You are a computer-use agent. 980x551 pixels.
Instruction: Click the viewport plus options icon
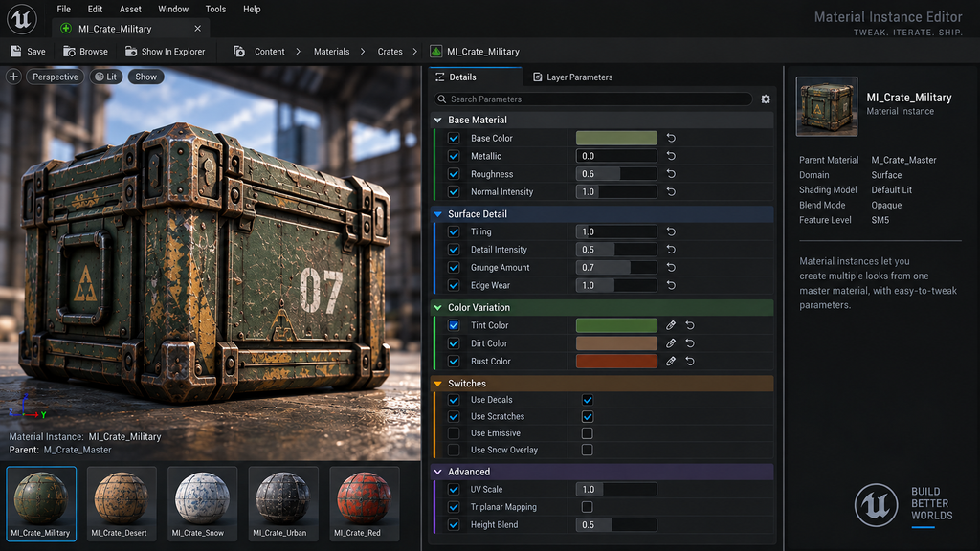(13, 77)
